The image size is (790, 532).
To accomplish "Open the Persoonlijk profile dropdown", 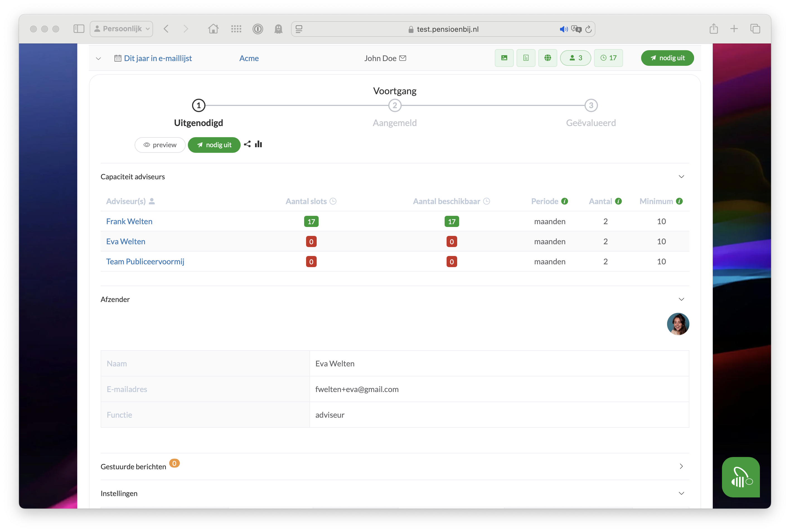I will pos(121,29).
